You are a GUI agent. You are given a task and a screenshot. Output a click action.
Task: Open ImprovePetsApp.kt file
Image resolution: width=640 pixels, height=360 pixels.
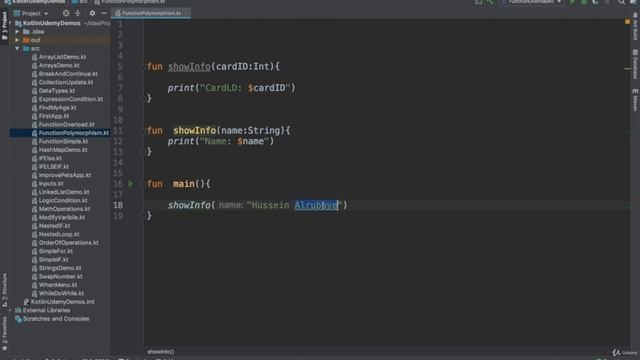coord(65,175)
